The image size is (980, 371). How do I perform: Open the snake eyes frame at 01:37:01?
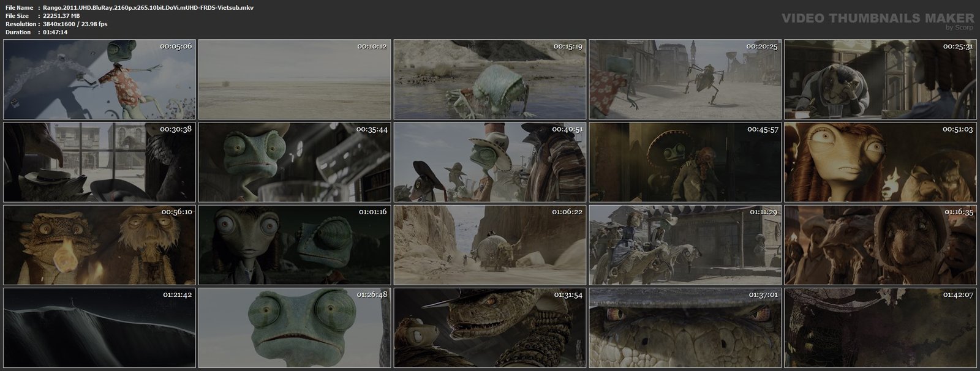685,328
